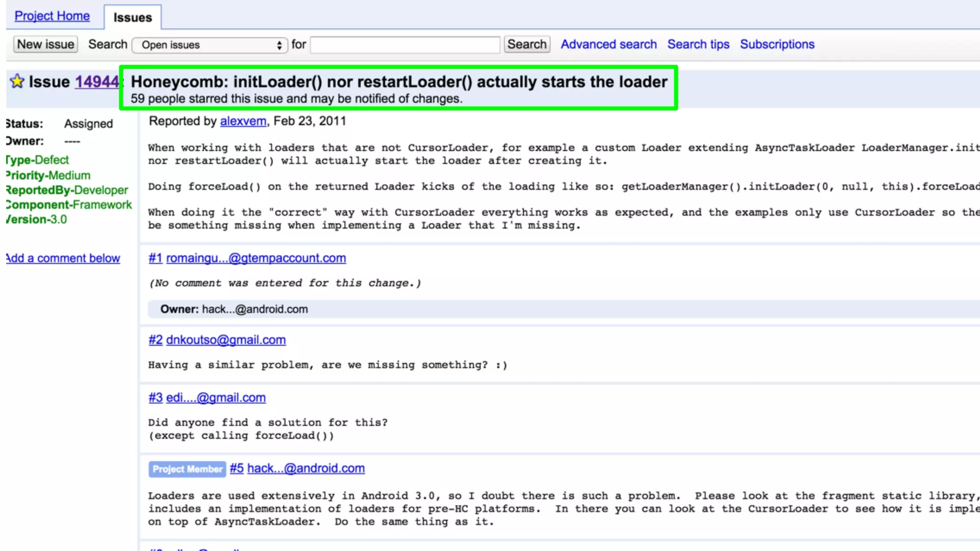This screenshot has height=551, width=980.
Task: Click the Type-Defect label
Action: click(38, 160)
